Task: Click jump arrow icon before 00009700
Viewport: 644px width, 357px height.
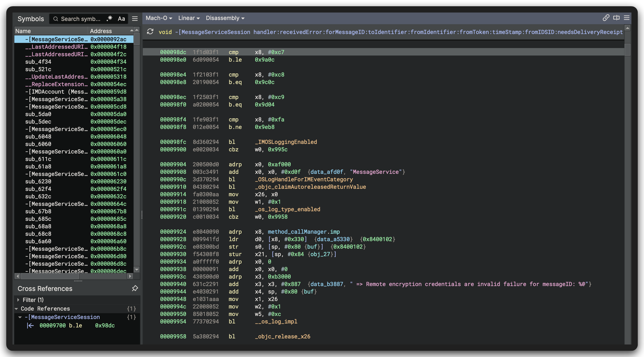Action: pos(30,325)
